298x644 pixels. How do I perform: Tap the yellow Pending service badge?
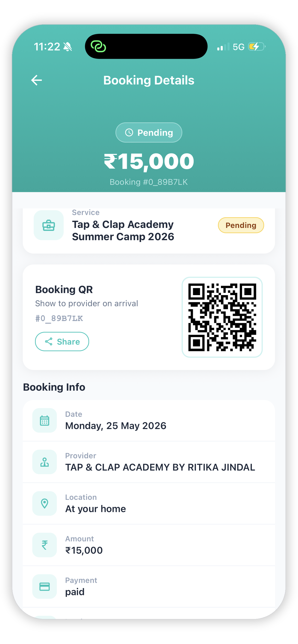point(241,225)
